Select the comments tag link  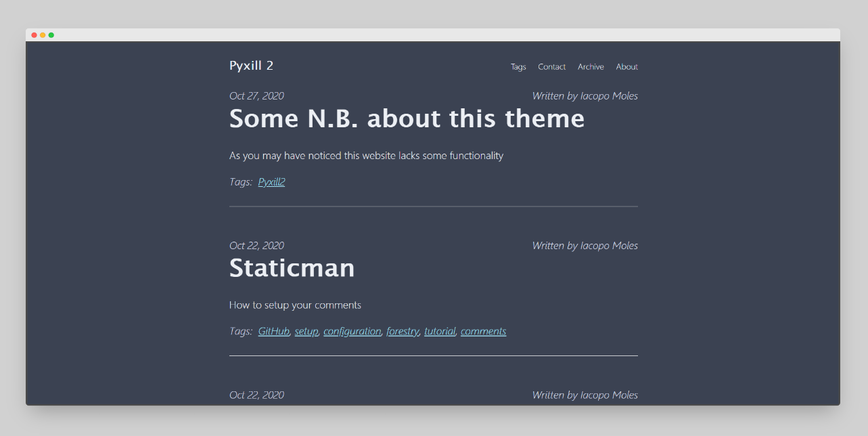(483, 331)
